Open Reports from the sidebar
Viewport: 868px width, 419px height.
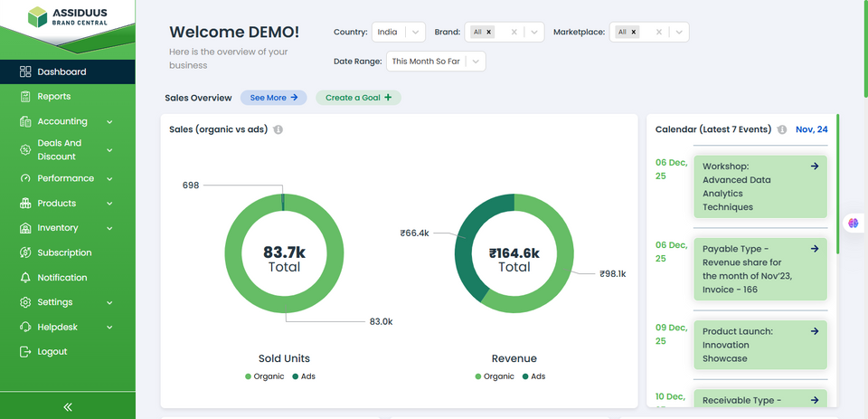pyautogui.click(x=53, y=97)
